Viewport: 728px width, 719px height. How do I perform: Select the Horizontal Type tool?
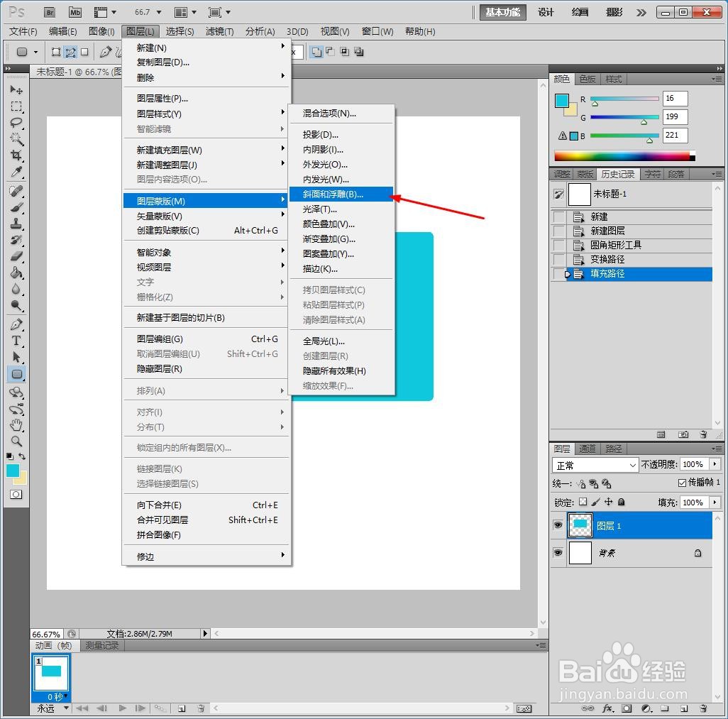16,341
